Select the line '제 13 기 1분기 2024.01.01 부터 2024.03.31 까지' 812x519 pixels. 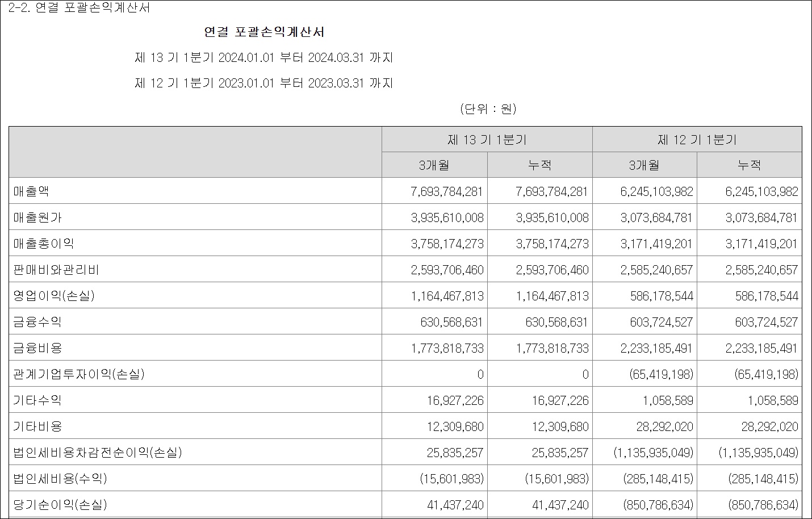tap(264, 57)
